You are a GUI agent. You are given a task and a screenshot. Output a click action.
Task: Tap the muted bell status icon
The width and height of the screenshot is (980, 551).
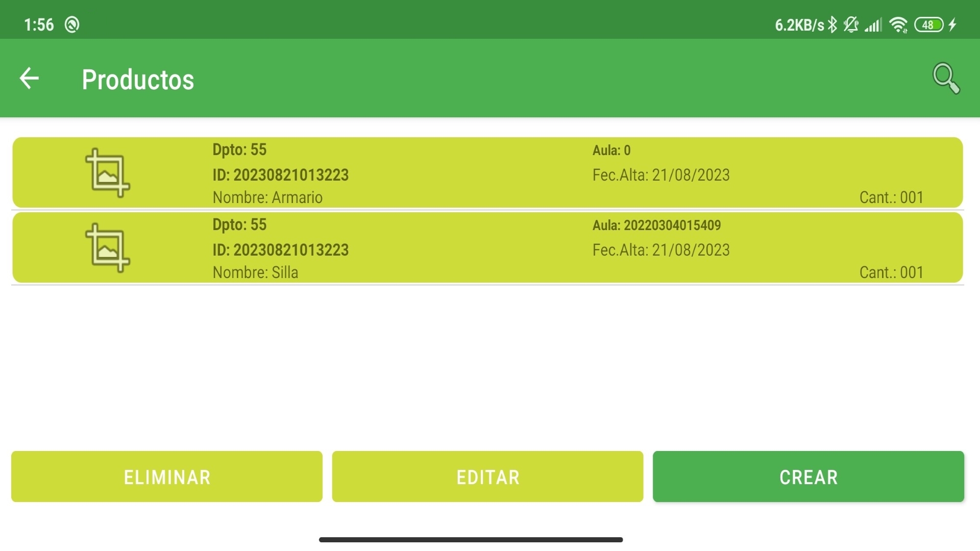coord(851,24)
